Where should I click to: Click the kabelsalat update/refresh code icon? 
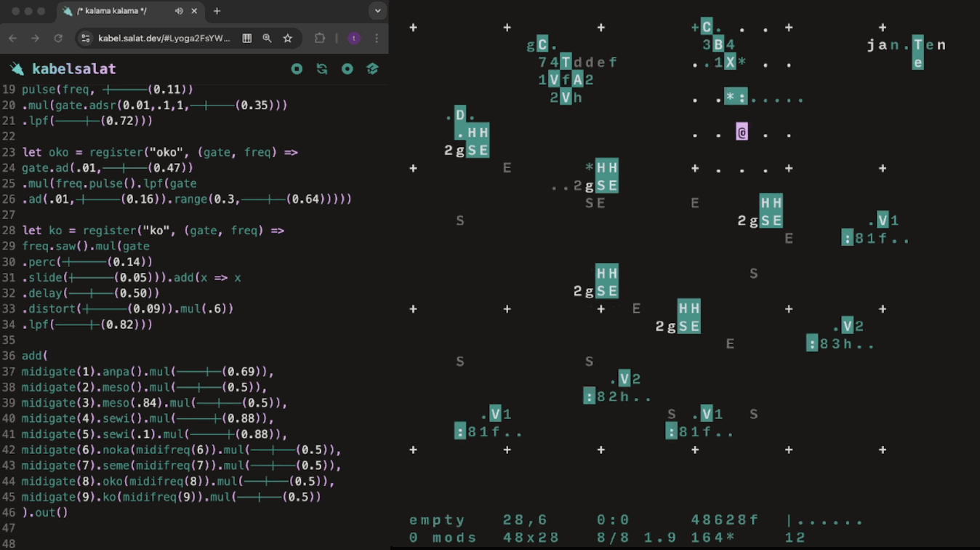coord(322,69)
